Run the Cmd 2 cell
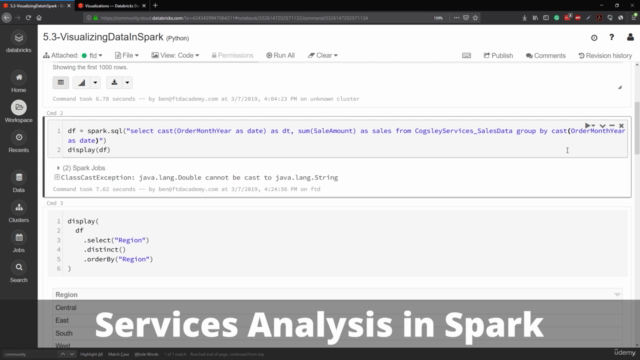640x360 pixels. (587, 126)
